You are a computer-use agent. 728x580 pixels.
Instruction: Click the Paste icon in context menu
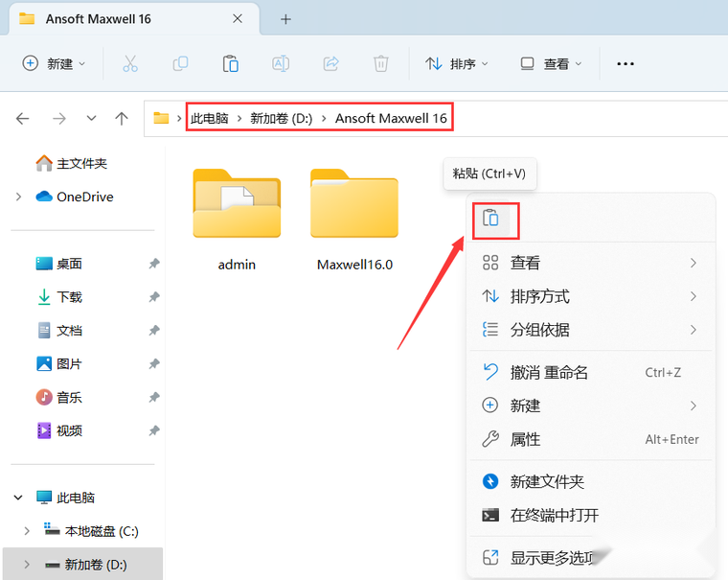(490, 218)
